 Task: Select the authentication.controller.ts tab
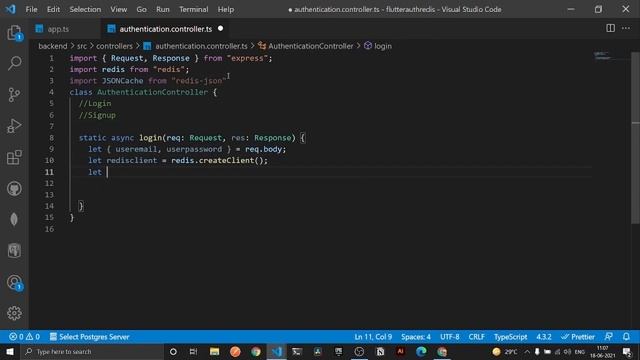pyautogui.click(x=165, y=29)
